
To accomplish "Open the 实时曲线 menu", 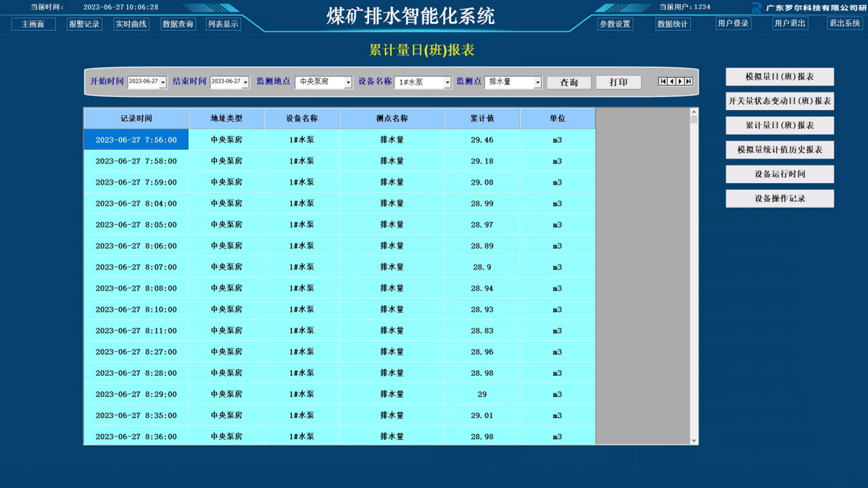I will 131,24.
